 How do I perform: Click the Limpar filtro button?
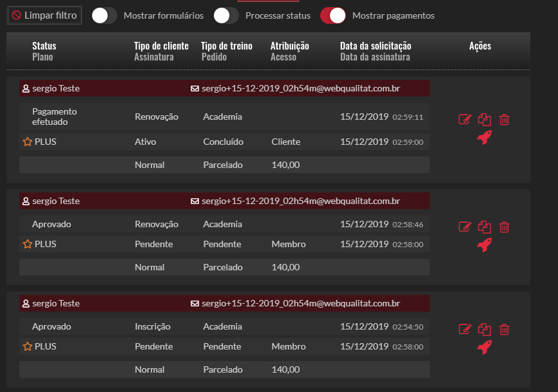44,15
